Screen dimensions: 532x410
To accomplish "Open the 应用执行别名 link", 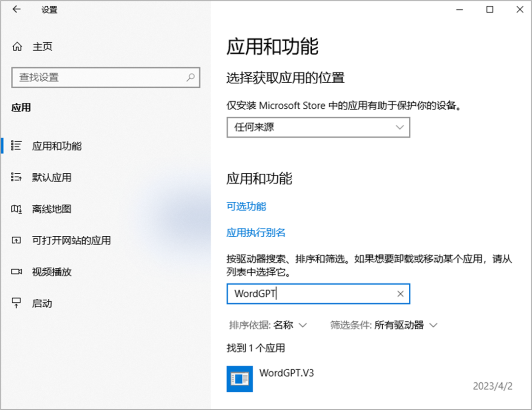I will (x=256, y=233).
